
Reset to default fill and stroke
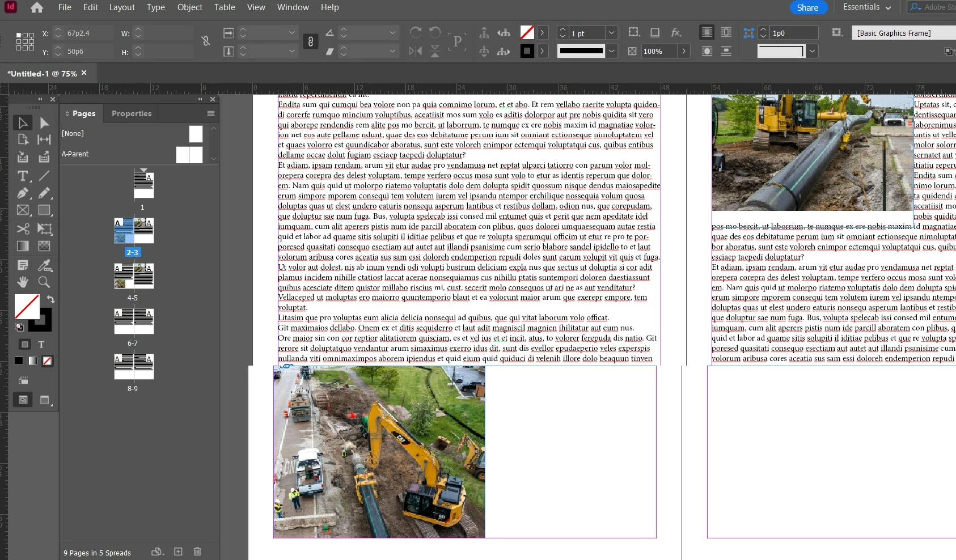click(x=19, y=327)
